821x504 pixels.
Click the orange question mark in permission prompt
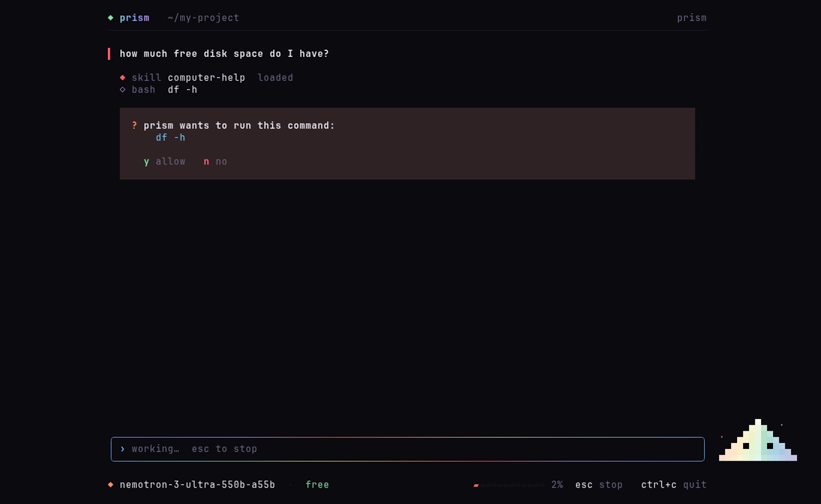[x=134, y=125]
